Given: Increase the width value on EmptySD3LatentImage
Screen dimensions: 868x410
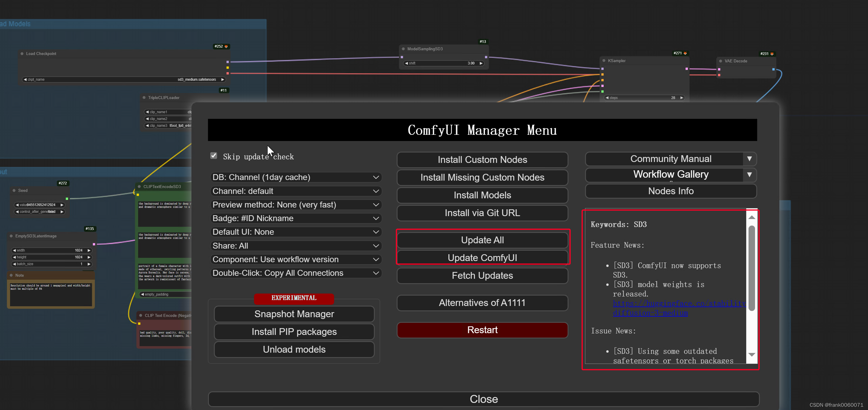Looking at the screenshot, I should pyautogui.click(x=89, y=250).
